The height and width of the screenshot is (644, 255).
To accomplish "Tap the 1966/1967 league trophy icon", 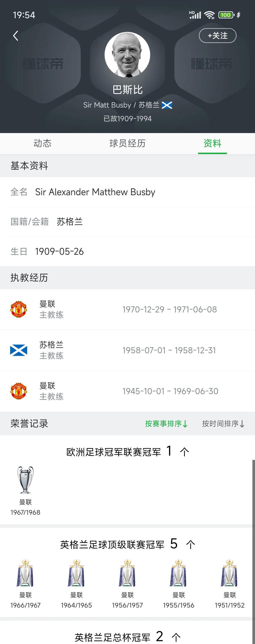I will pos(25,573).
